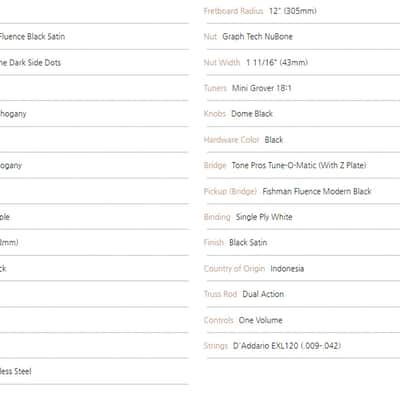400x400 pixels.
Task: Click the Hardware Color label
Action: (x=231, y=140)
